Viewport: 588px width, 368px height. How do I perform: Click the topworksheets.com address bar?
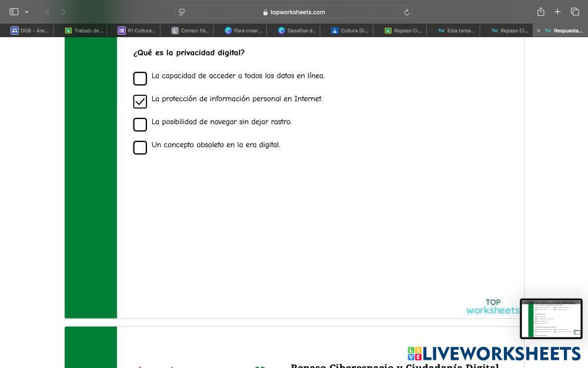coord(294,12)
